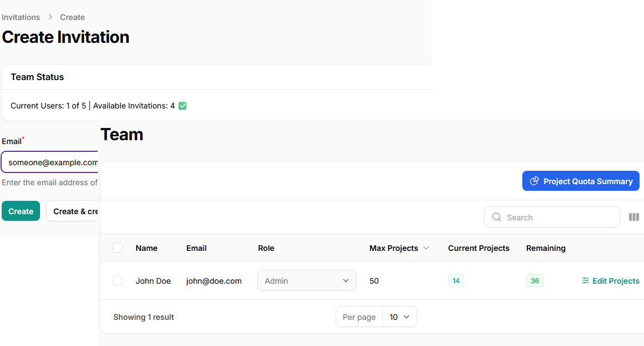The height and width of the screenshot is (346, 644).
Task: Tick the checkbox for John Doe
Action: click(x=118, y=281)
